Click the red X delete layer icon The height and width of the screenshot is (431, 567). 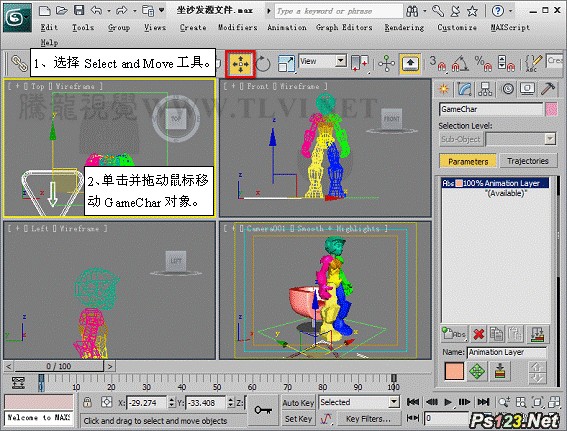tap(479, 334)
